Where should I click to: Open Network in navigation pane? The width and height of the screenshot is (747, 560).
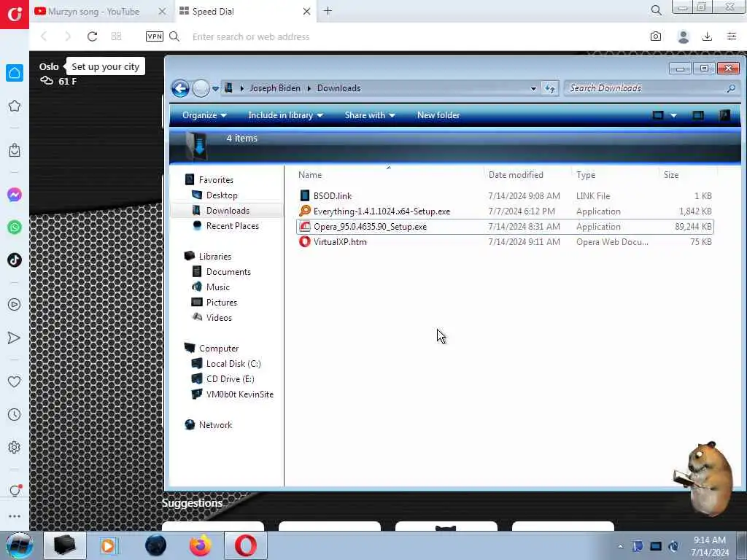point(215,425)
